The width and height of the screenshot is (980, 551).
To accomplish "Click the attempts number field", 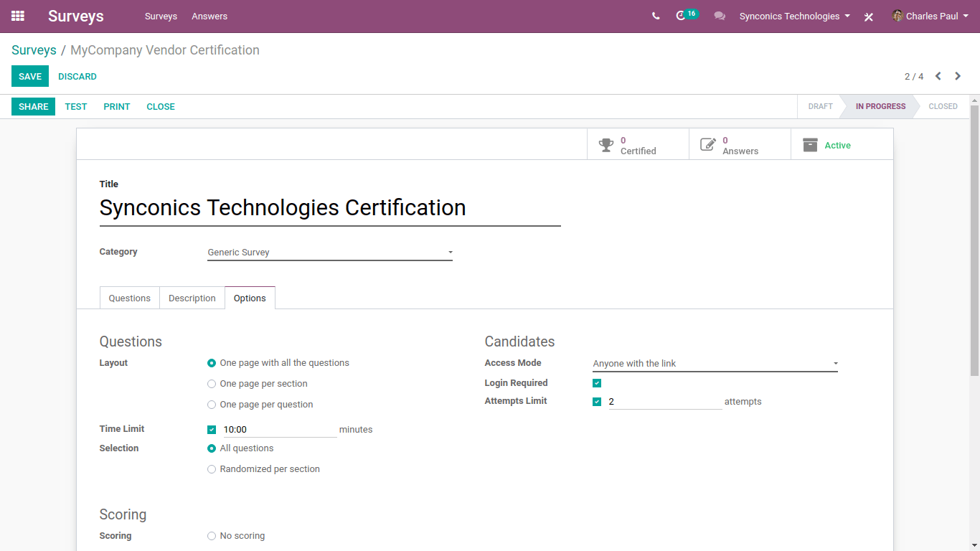I will (x=665, y=402).
